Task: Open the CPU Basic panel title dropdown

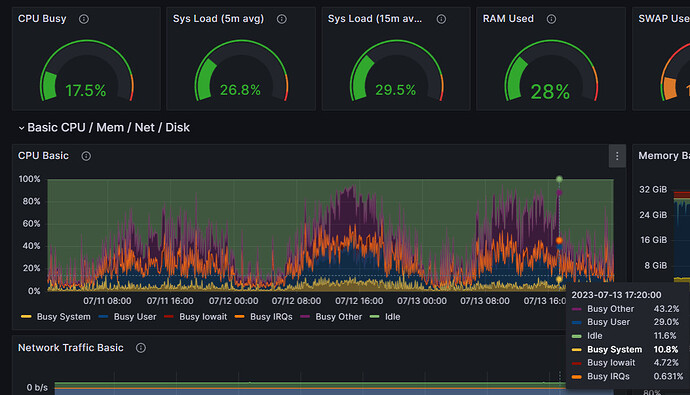Action: pyautogui.click(x=43, y=156)
